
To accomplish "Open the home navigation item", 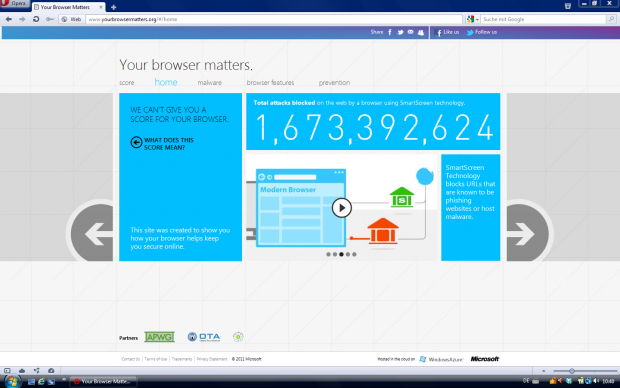I will tap(166, 82).
